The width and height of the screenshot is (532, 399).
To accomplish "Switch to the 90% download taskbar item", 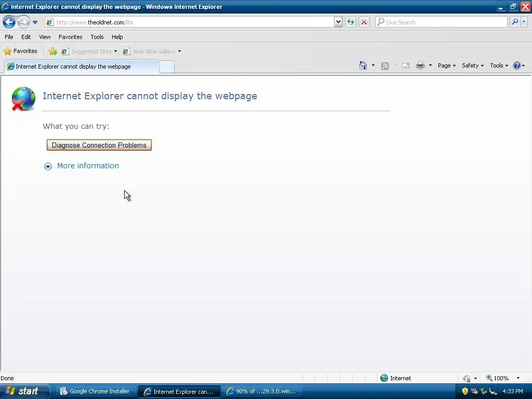I will click(x=262, y=392).
